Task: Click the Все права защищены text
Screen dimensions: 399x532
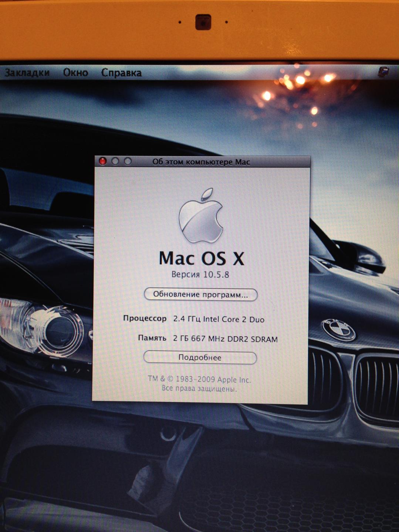Action: (199, 389)
